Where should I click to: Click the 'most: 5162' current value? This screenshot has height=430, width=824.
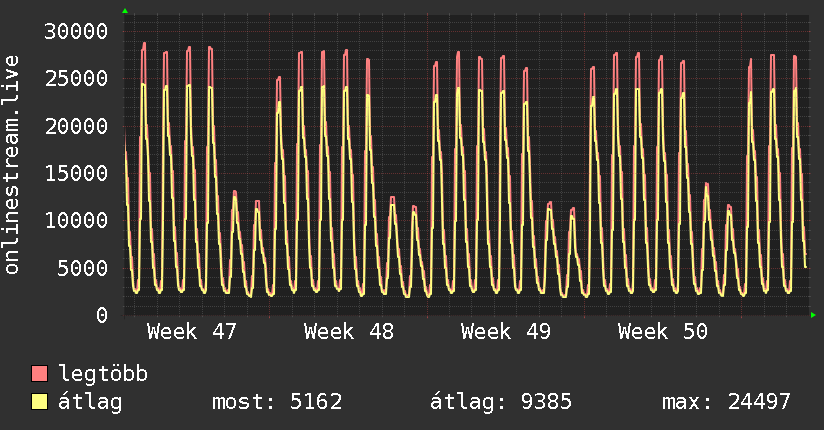pyautogui.click(x=277, y=402)
